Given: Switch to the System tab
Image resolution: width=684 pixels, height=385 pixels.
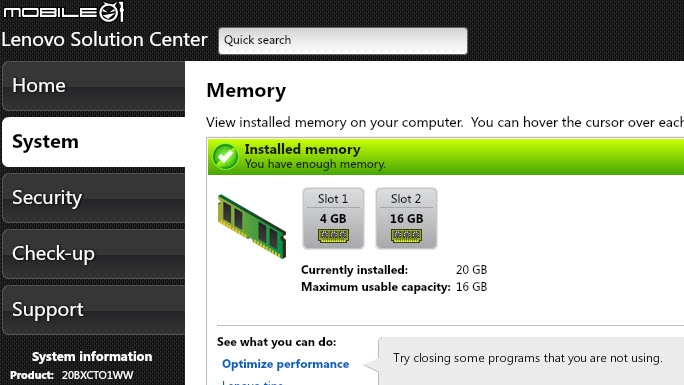Looking at the screenshot, I should click(93, 142).
